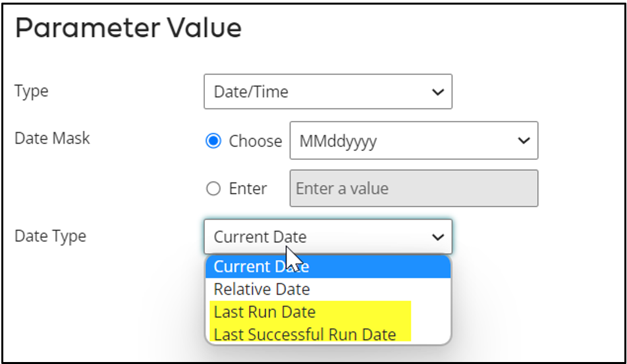Click the 'Choose' label next to its radio
Viewport: 627px width, 364px height.
[x=255, y=141]
